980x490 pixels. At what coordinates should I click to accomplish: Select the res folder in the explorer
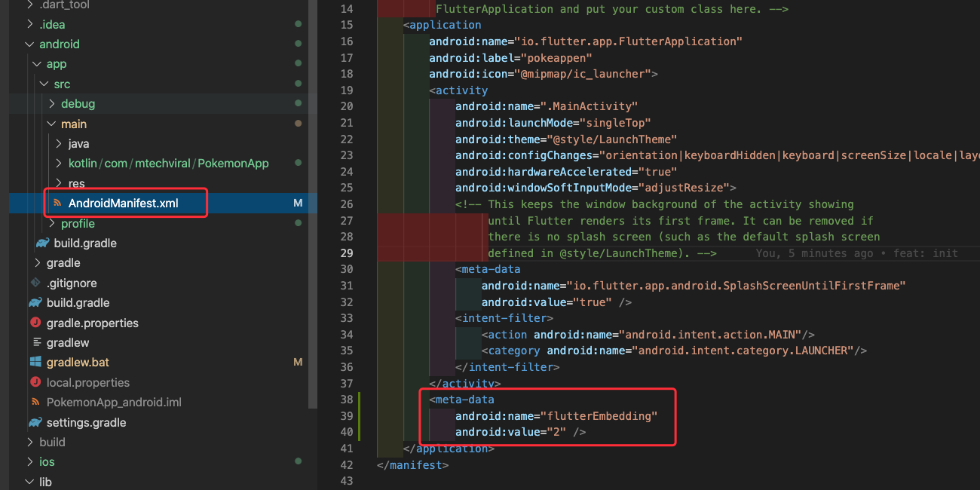click(x=78, y=182)
